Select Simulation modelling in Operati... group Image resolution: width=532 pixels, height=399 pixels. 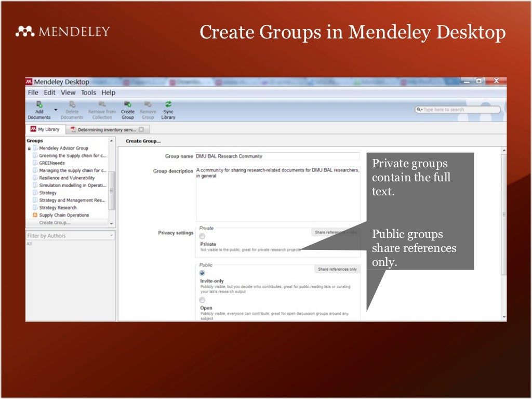click(x=73, y=185)
